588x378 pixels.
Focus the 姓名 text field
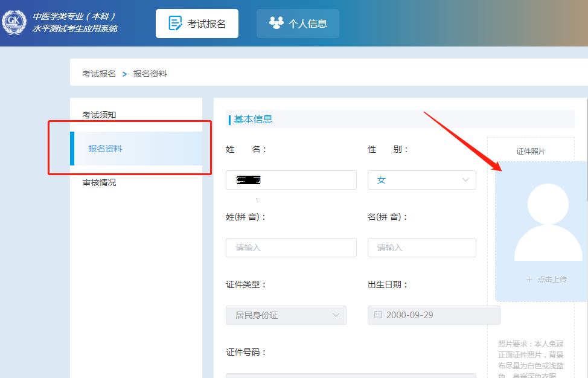tap(291, 180)
